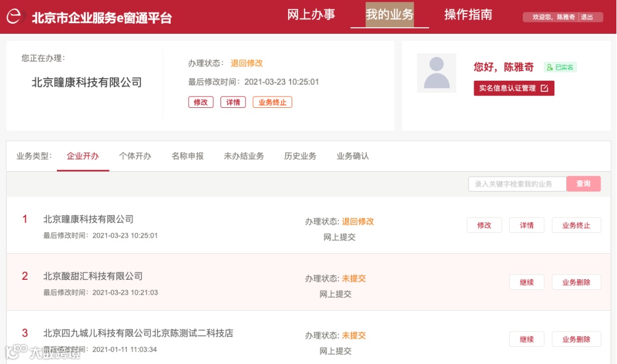Click the 已实名 verified badge
Image resolution: width=617 pixels, height=364 pixels.
pos(560,68)
